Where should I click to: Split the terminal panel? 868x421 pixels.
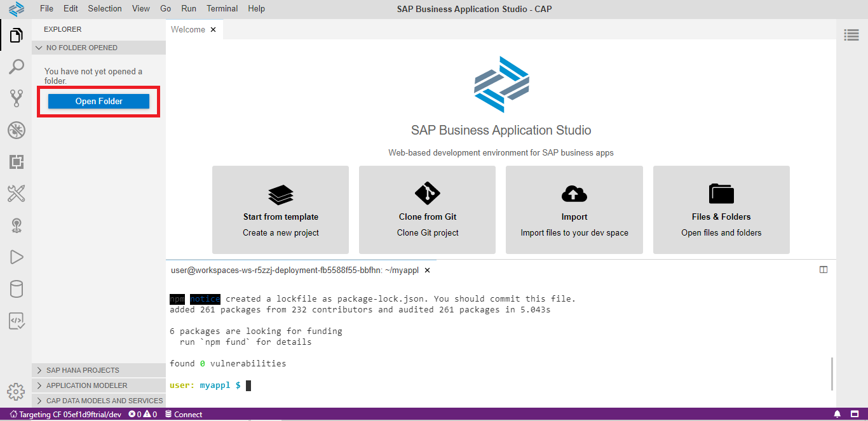(x=824, y=270)
